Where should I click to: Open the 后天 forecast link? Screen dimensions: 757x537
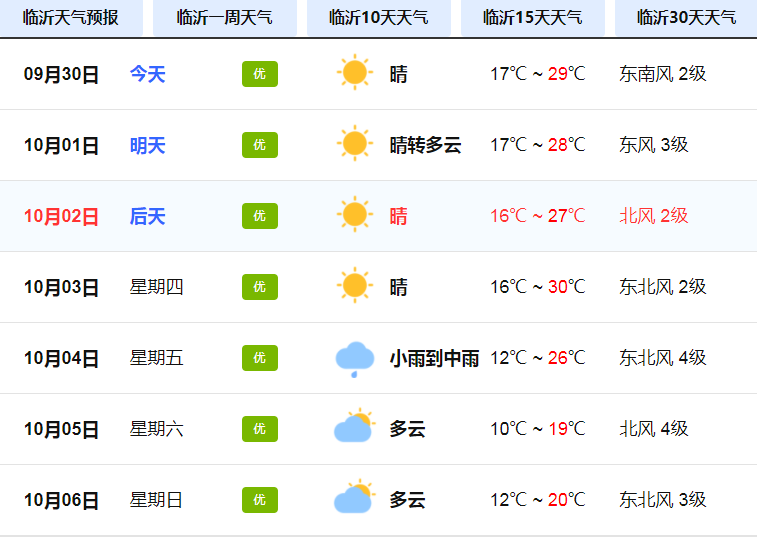(148, 216)
